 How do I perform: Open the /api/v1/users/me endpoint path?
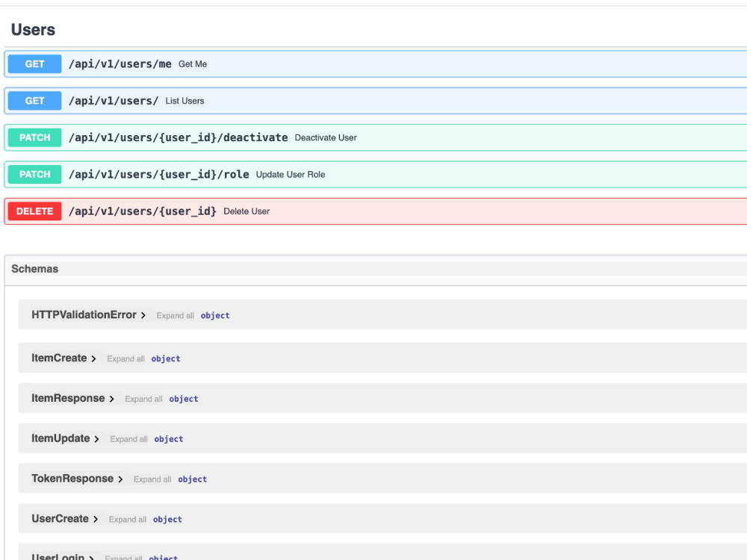click(x=120, y=63)
